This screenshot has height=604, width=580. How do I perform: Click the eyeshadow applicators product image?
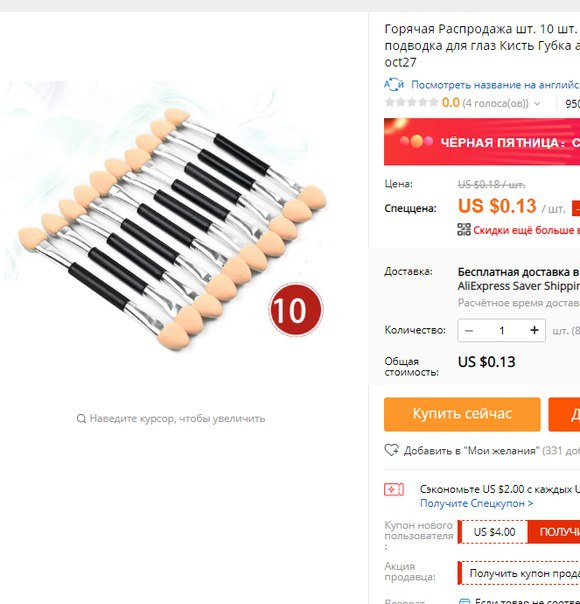click(x=172, y=229)
